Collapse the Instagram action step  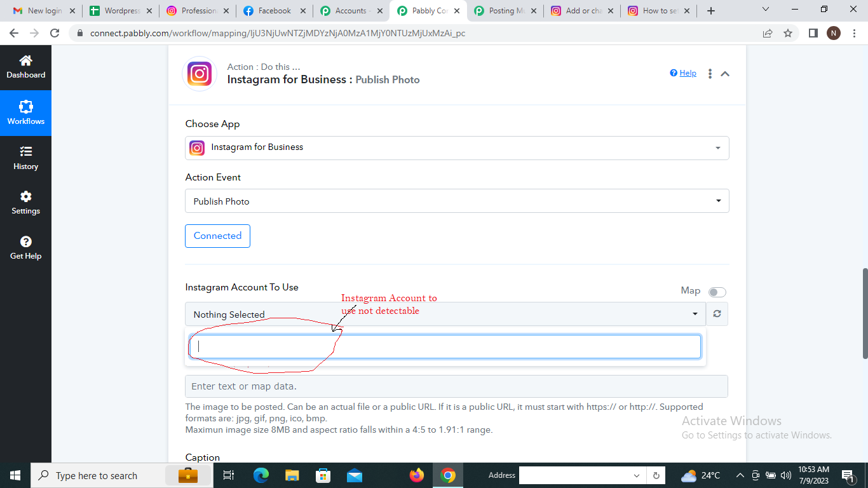[x=725, y=74]
